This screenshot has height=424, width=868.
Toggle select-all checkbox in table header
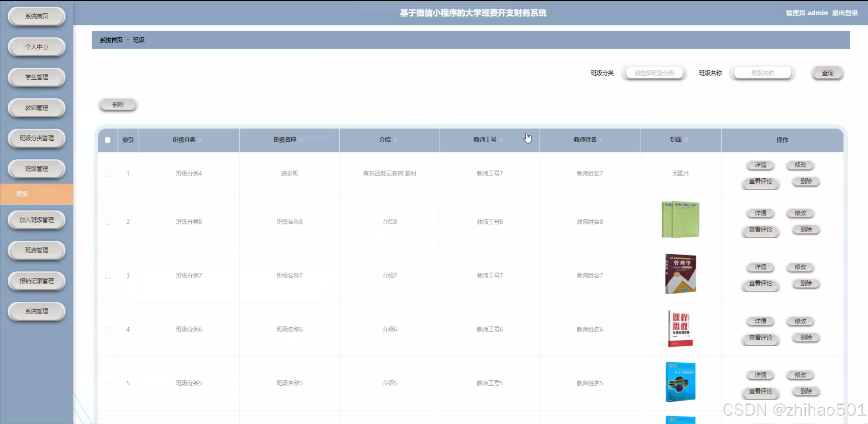point(108,140)
